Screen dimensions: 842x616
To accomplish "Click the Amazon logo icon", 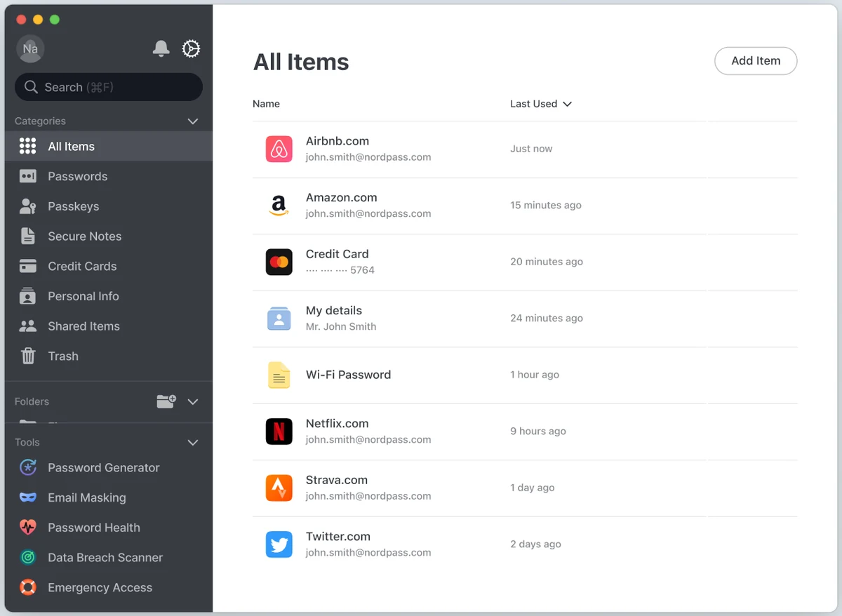I will pyautogui.click(x=279, y=206).
